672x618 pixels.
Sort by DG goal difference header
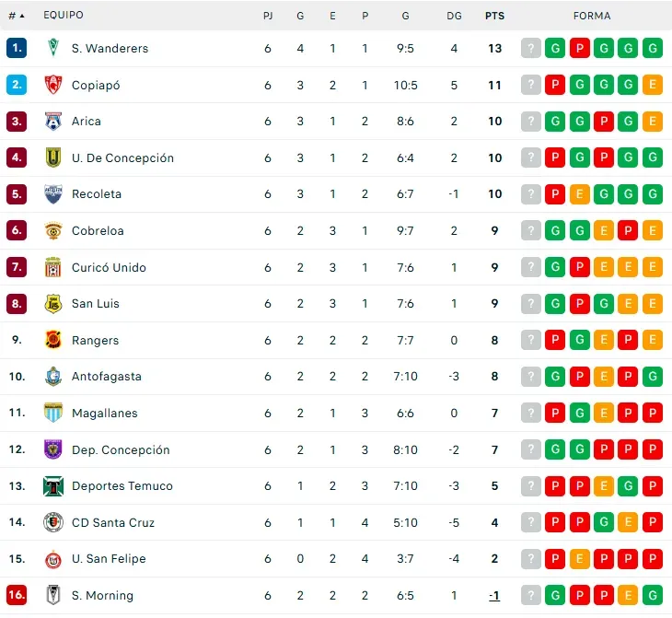click(454, 16)
